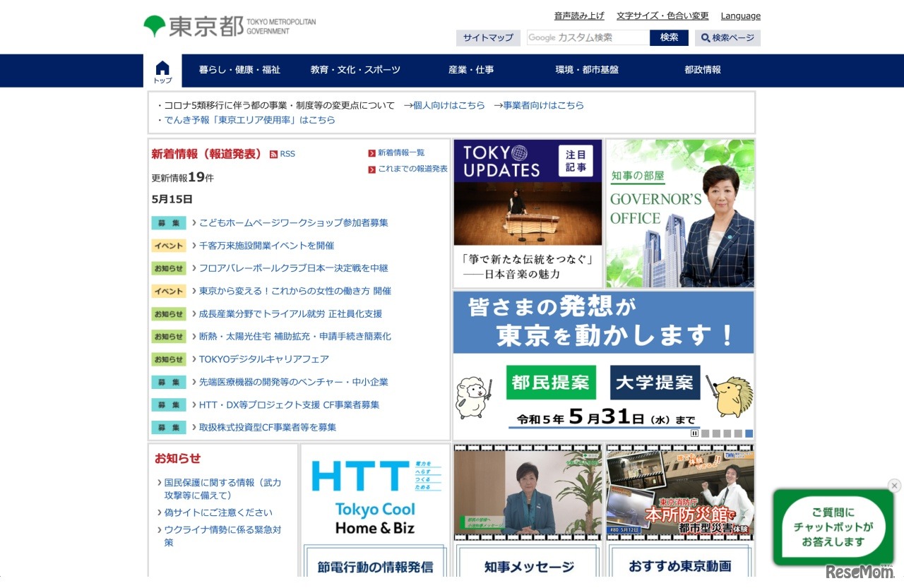Select the active blue slide indicator dot
The image size is (904, 588).
click(x=749, y=433)
